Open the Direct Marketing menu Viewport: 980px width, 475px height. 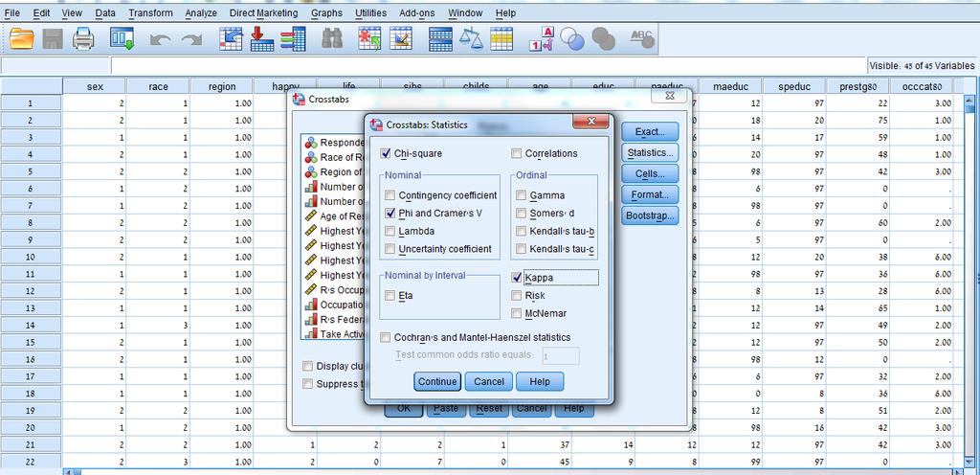pyautogui.click(x=263, y=12)
